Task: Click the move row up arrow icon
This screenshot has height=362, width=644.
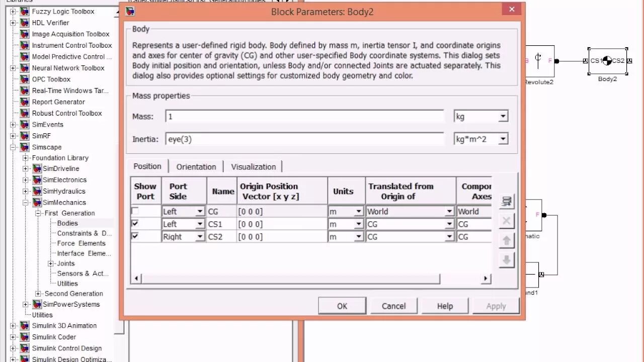Action: click(x=507, y=240)
